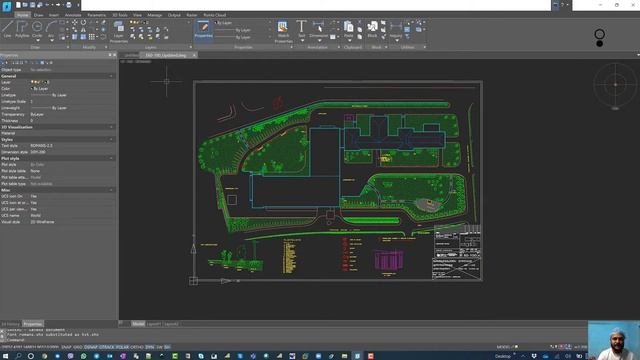Expand the Circle tool dropdown arrow

pyautogui.click(x=37, y=40)
